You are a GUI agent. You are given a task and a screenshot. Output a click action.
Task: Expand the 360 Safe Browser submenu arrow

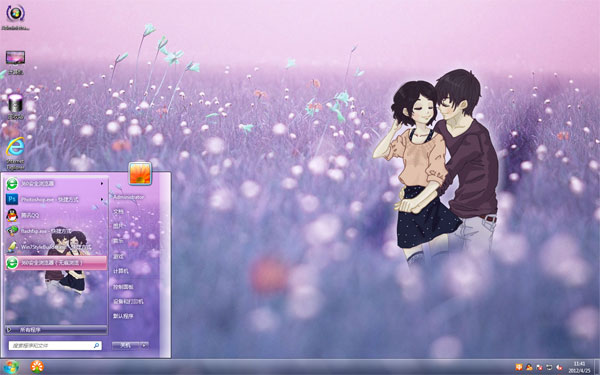point(102,184)
